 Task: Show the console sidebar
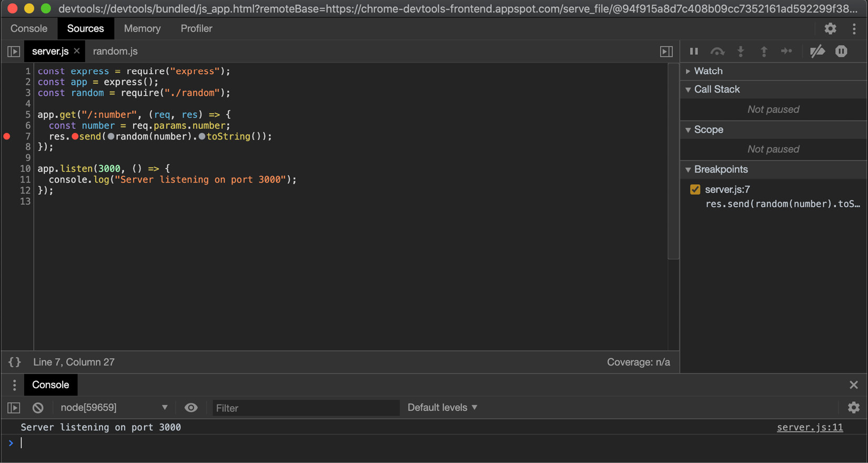[14, 408]
